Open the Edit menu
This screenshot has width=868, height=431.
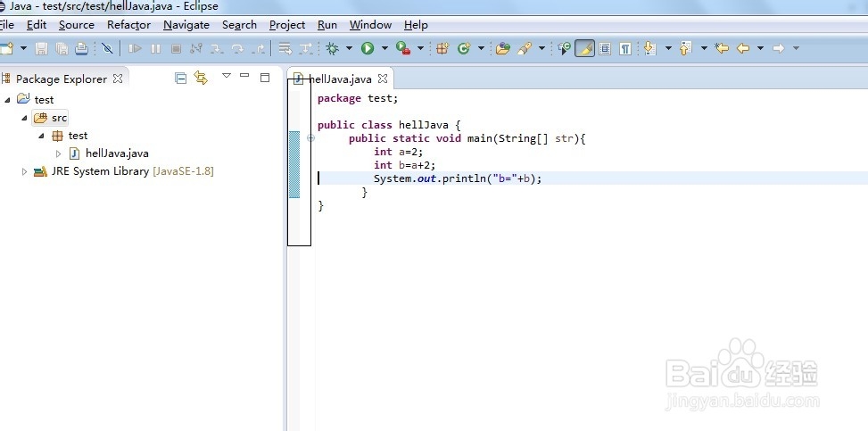[x=37, y=25]
